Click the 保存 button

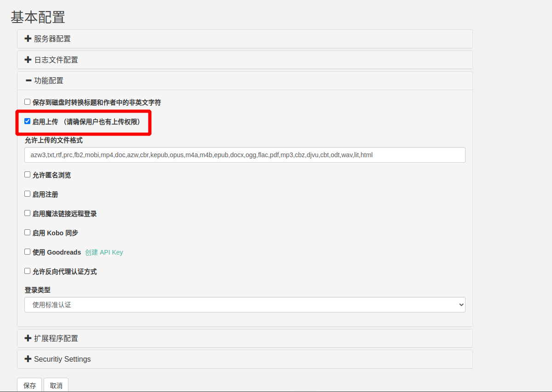click(29, 385)
